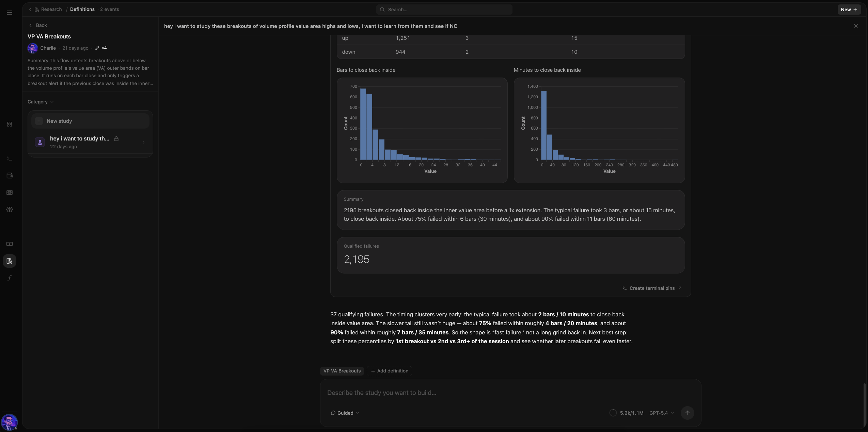Screen dimensions: 868x432
Task: Close the study panel with the X
Action: 856,26
